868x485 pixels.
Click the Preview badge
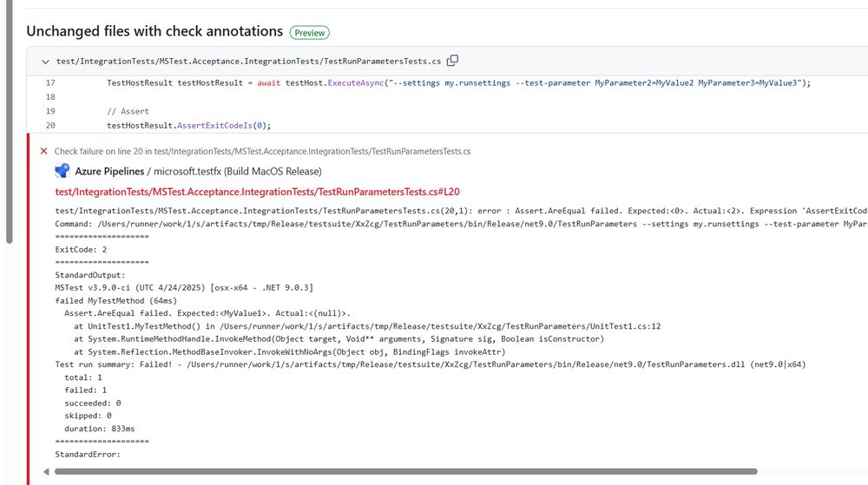(310, 33)
